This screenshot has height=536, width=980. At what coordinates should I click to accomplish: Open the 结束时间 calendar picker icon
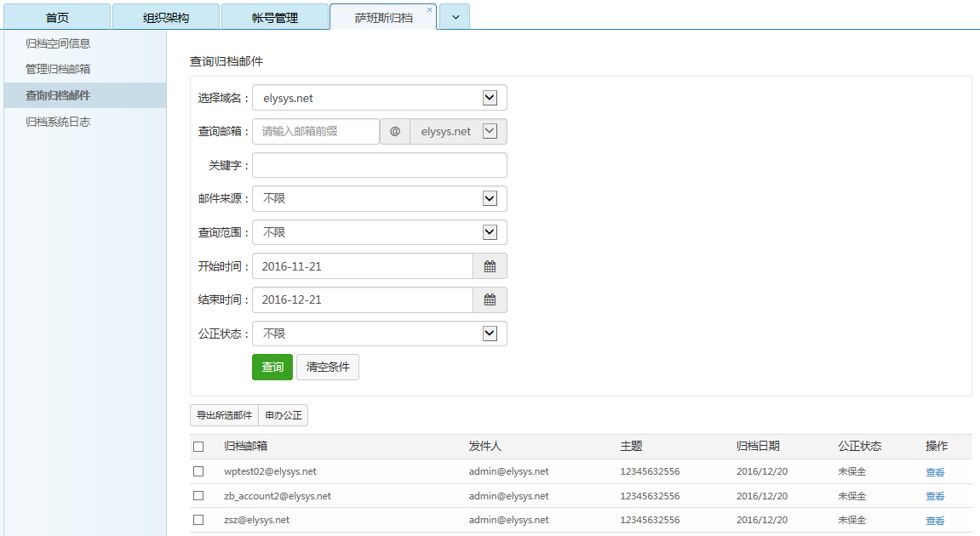point(490,299)
